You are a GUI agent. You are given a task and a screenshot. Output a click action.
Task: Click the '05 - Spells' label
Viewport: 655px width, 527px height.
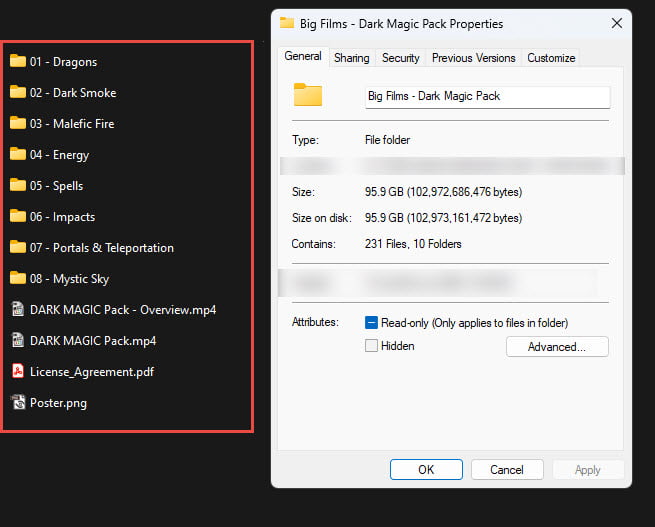tap(56, 186)
